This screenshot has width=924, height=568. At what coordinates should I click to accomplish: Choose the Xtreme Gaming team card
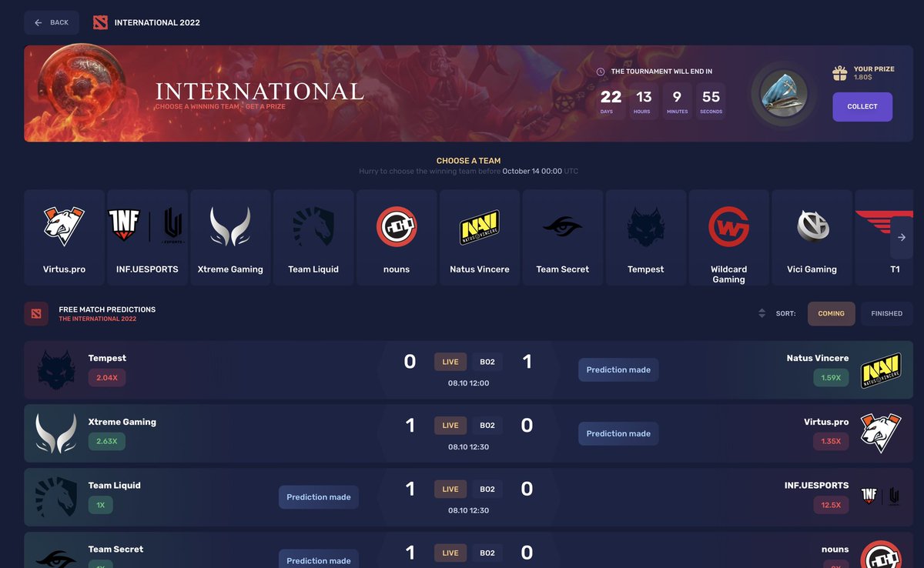coord(230,238)
